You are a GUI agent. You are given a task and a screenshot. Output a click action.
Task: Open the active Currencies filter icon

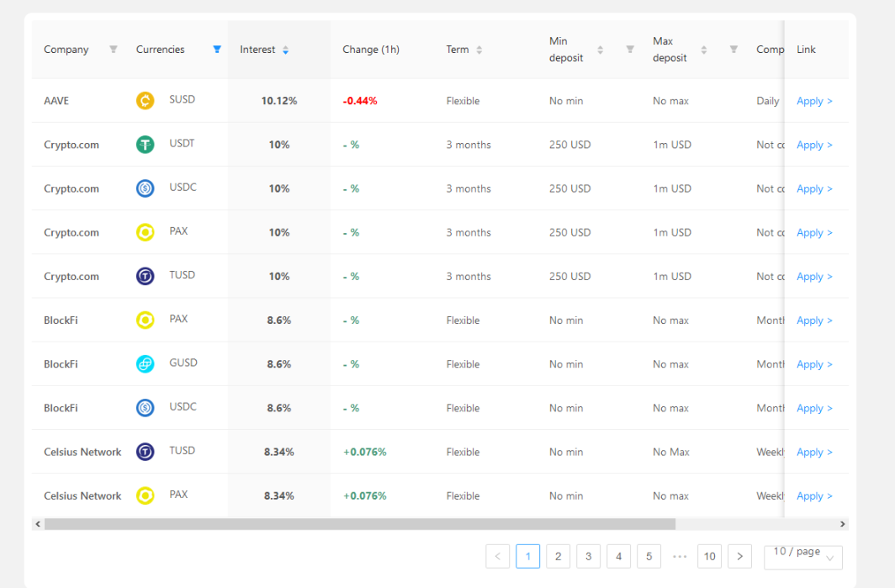click(x=217, y=49)
